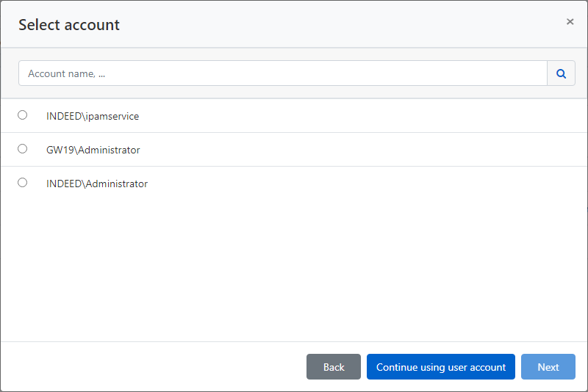Pick the INDEED\Administrator radio button
Image resolution: width=588 pixels, height=392 pixels.
point(23,183)
